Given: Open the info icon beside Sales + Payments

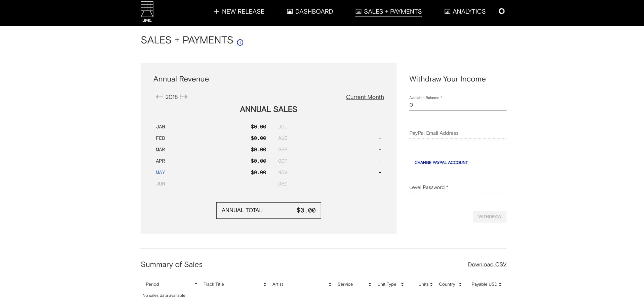Looking at the screenshot, I should click(240, 42).
